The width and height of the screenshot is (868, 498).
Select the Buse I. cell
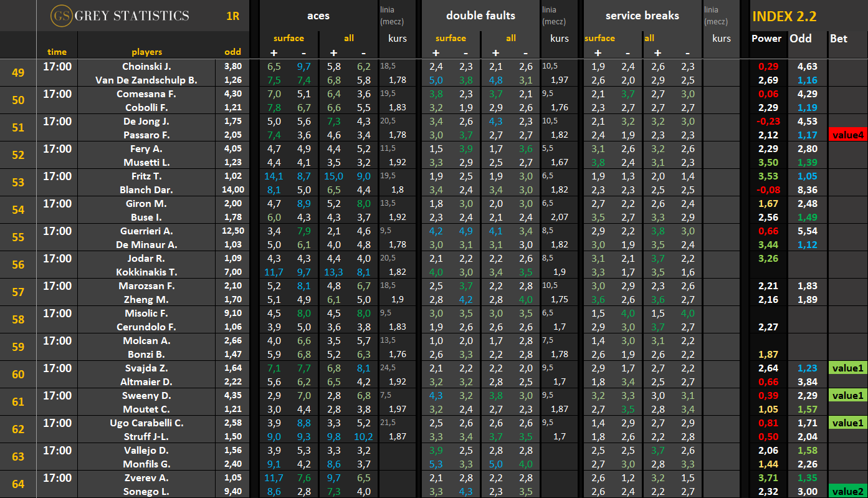click(x=146, y=217)
